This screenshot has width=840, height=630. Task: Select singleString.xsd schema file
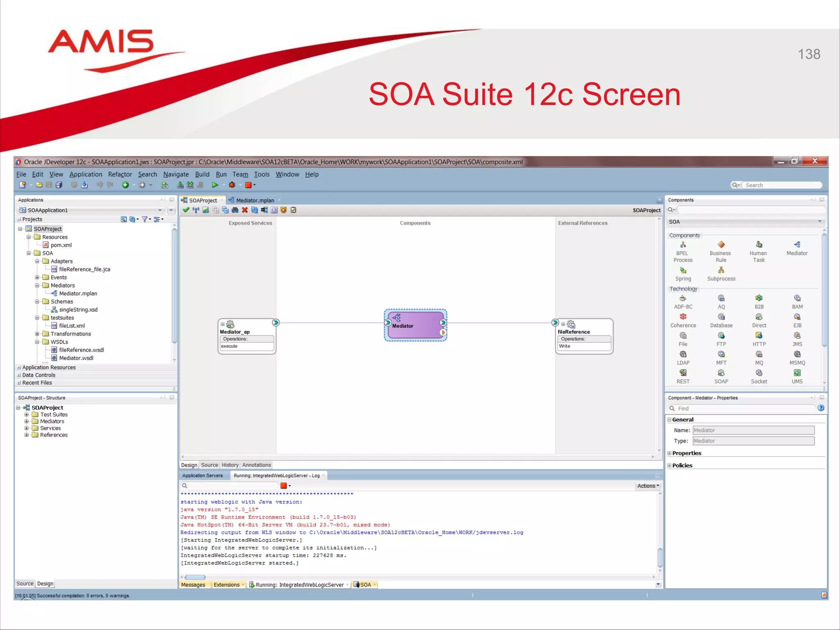(78, 310)
